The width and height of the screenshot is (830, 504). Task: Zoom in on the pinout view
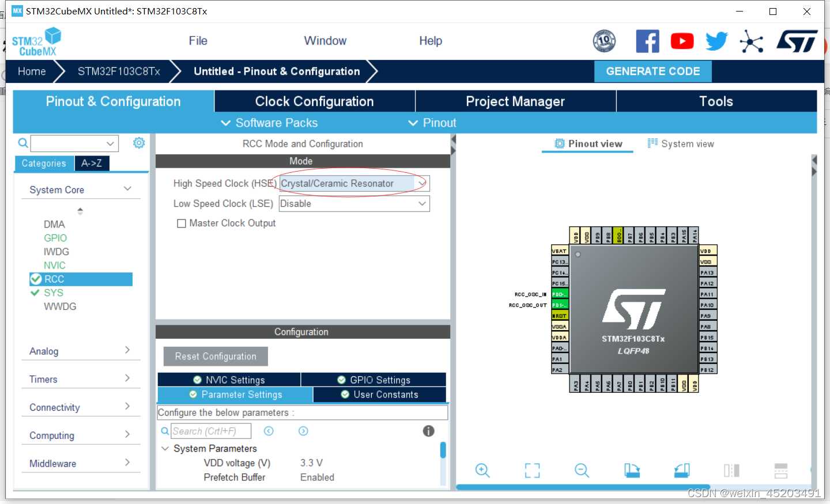coord(482,471)
